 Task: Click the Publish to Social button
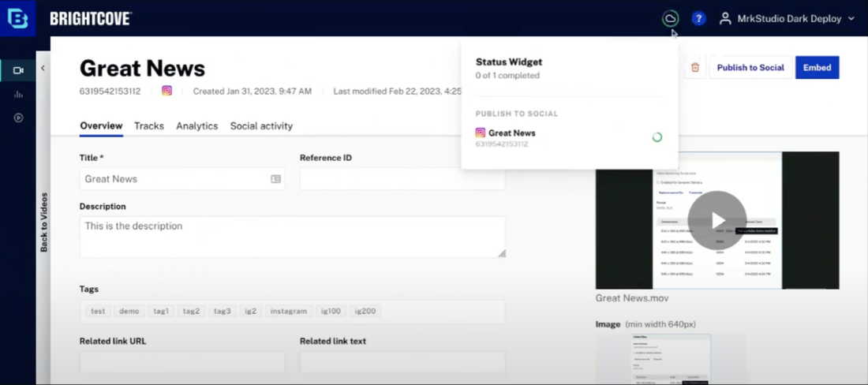(750, 68)
